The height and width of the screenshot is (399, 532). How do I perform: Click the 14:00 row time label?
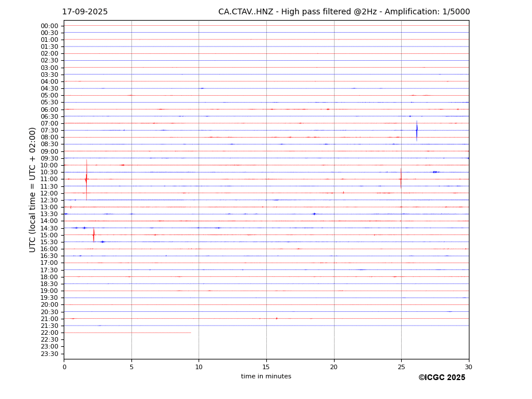pos(49,221)
